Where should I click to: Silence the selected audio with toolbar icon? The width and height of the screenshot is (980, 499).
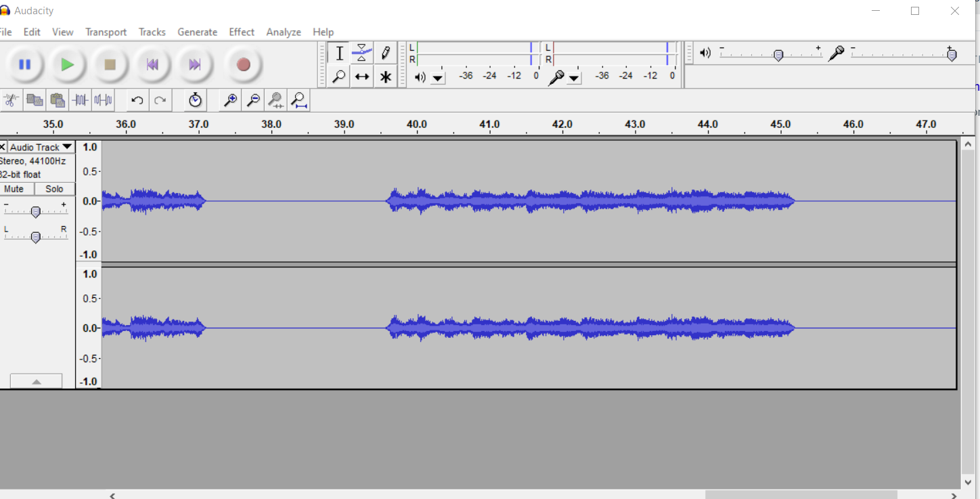coord(103,101)
